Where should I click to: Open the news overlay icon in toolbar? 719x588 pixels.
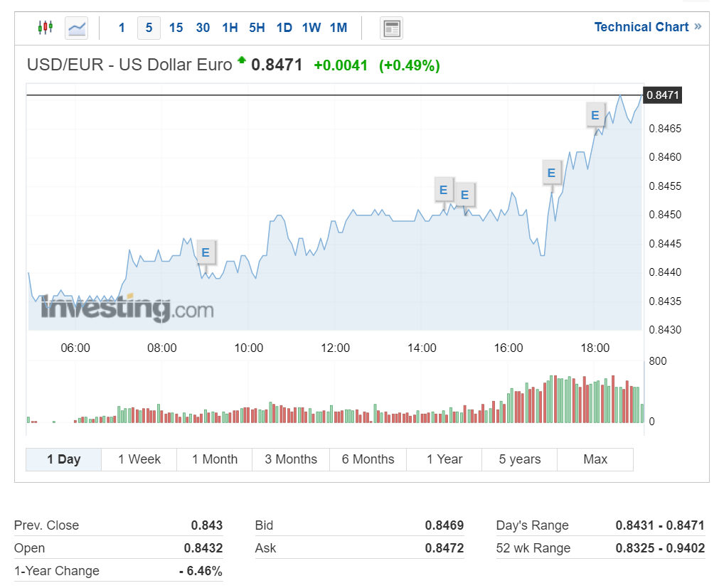coord(391,28)
